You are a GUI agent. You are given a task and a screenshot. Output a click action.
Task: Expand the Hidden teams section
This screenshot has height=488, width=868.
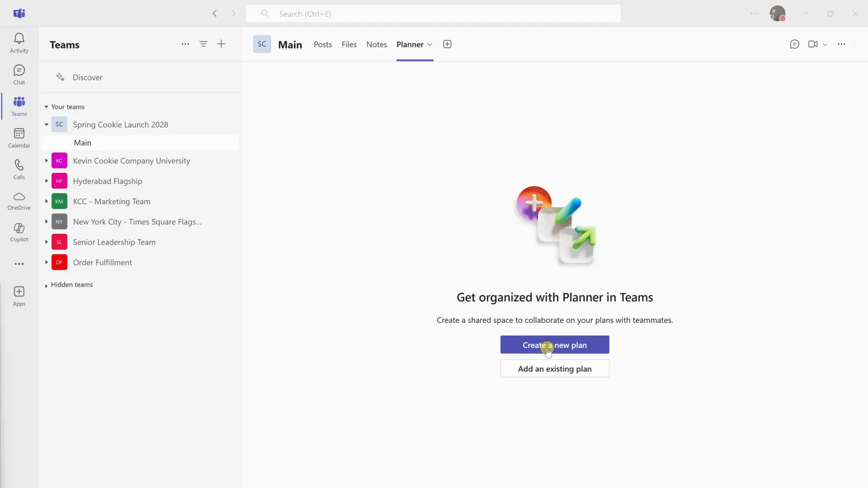[x=46, y=286]
